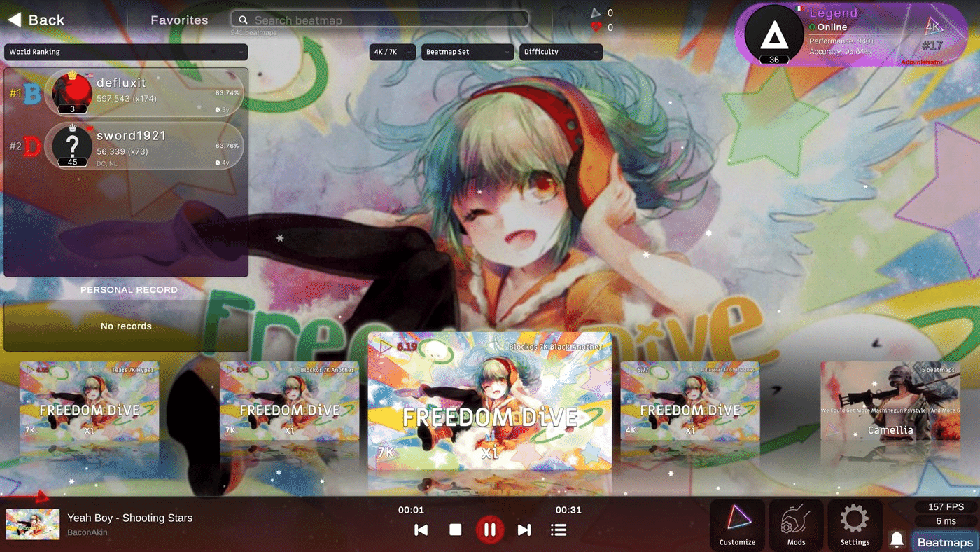Open the Camellia beatmap set card
Screen dimensions: 980x552
pos(890,400)
